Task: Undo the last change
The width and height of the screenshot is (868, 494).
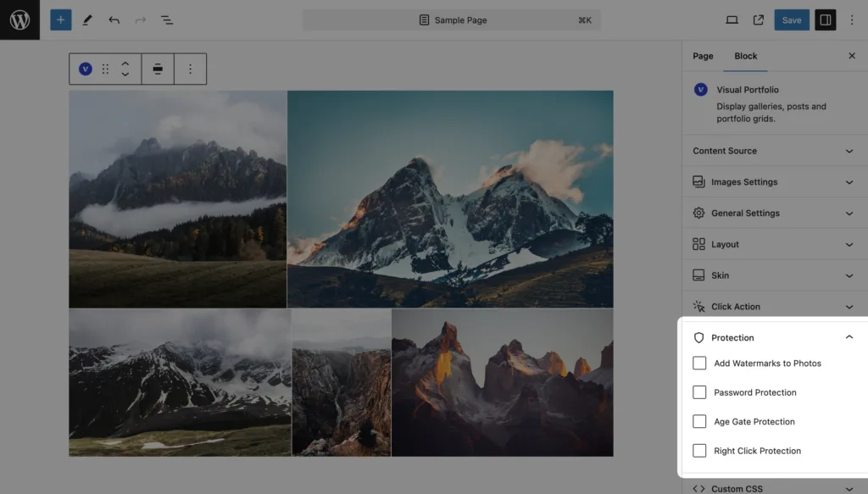Action: pyautogui.click(x=114, y=20)
